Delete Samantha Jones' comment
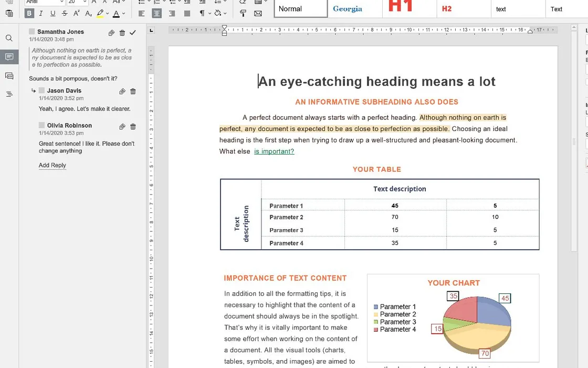Viewport: 588px width, 368px height. pyautogui.click(x=122, y=33)
